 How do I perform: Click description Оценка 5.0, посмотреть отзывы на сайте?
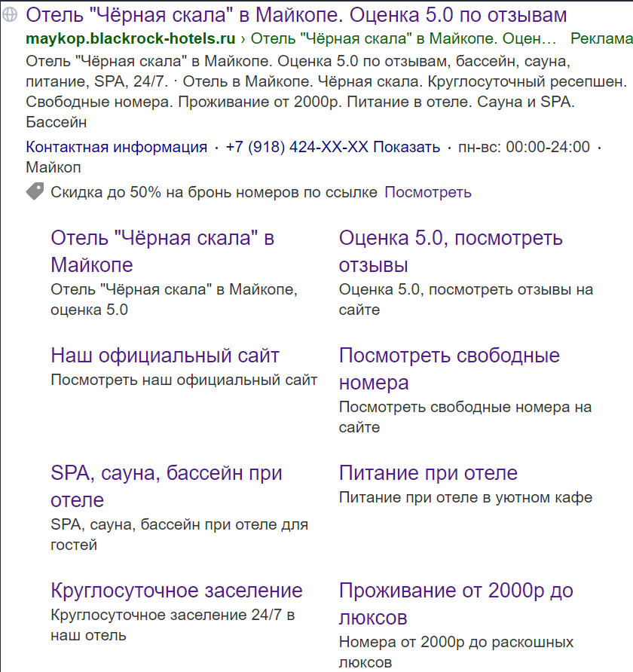click(x=466, y=300)
